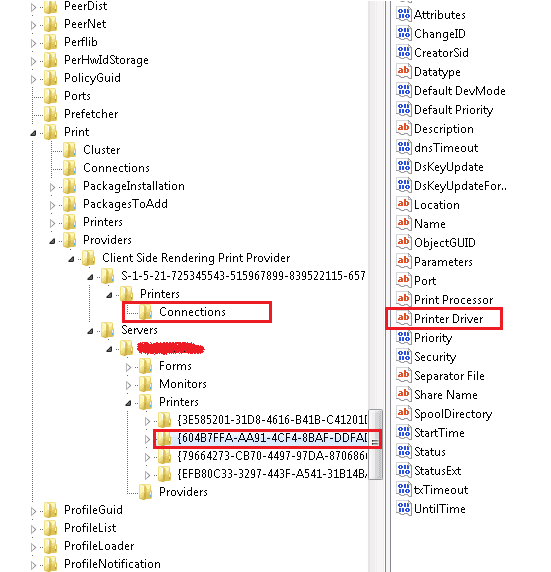Expand the {604B7FFA-AA91 printer key
Viewport: 551px width, 572px height.
[x=147, y=439]
